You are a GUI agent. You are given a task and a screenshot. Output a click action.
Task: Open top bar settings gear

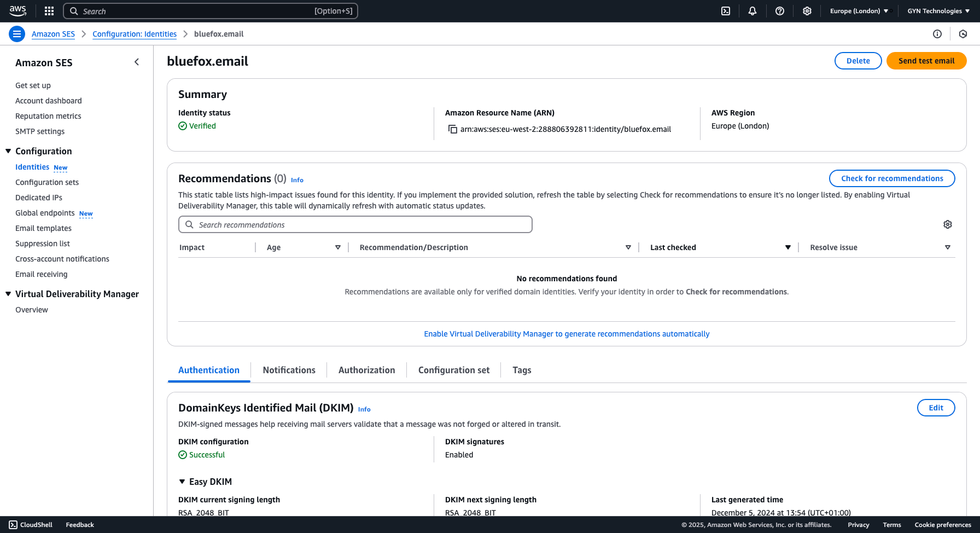click(x=807, y=11)
